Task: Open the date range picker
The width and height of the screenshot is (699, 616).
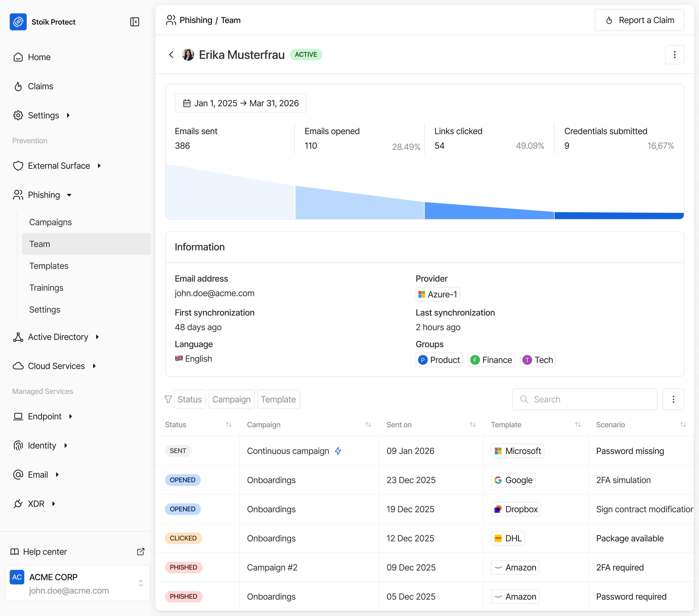Action: pos(240,103)
